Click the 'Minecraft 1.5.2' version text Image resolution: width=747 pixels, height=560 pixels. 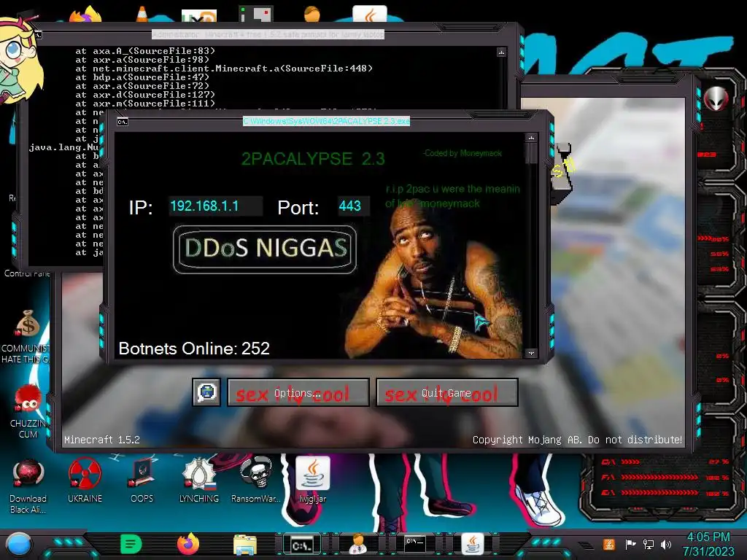click(102, 440)
